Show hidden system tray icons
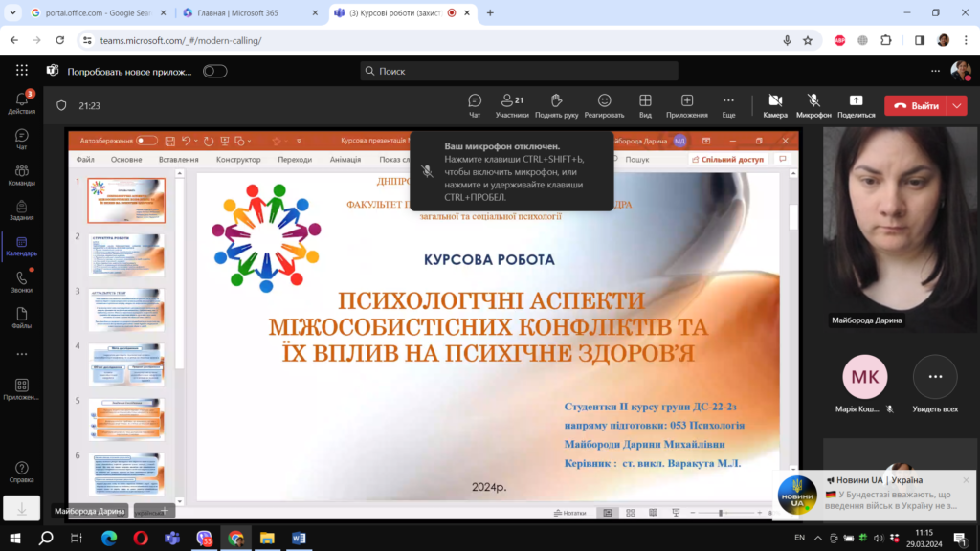The width and height of the screenshot is (980, 551). 817,538
